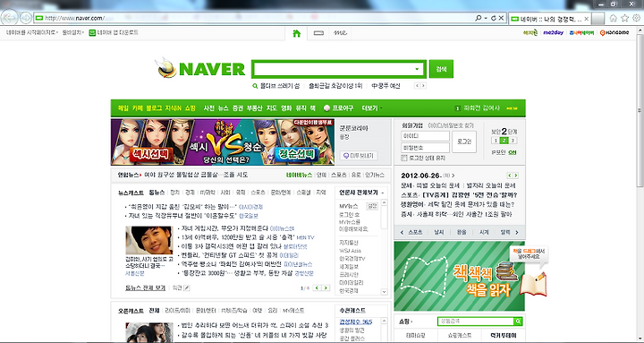Screen dimensions: 644x343
Task: Click the green Naver home icon tab
Action: point(297,33)
